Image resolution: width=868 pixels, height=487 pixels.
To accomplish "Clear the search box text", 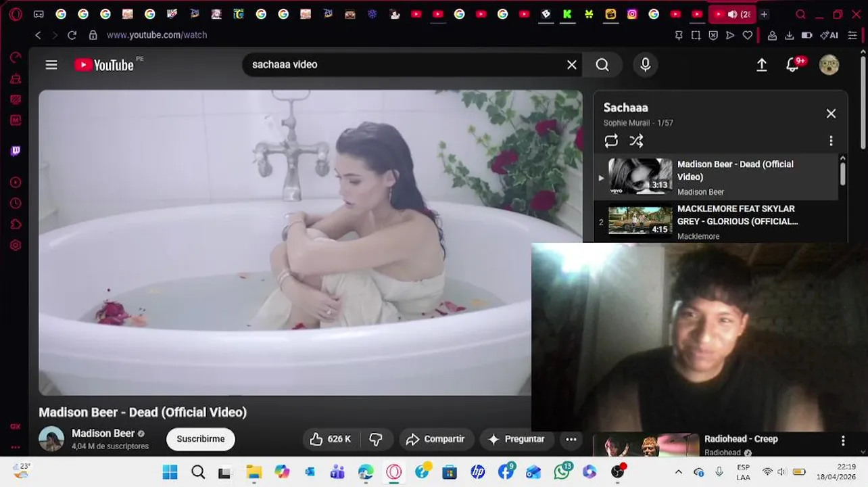I will pyautogui.click(x=572, y=65).
